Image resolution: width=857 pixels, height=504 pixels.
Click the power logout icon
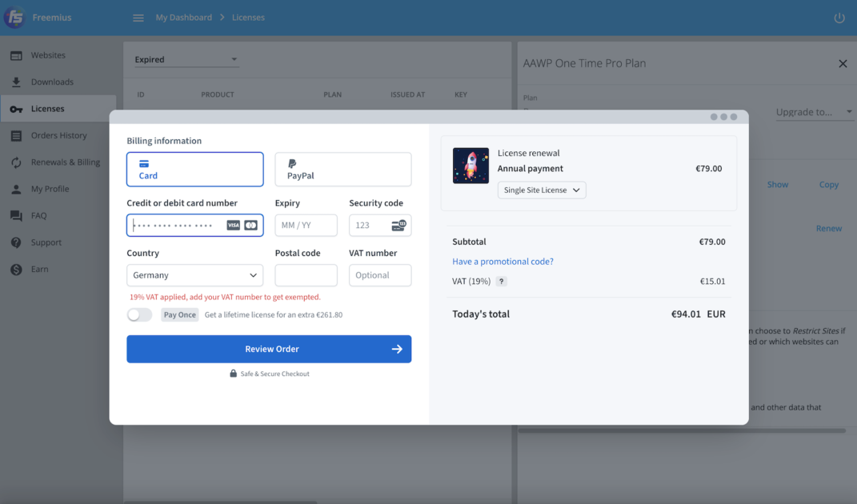[839, 18]
